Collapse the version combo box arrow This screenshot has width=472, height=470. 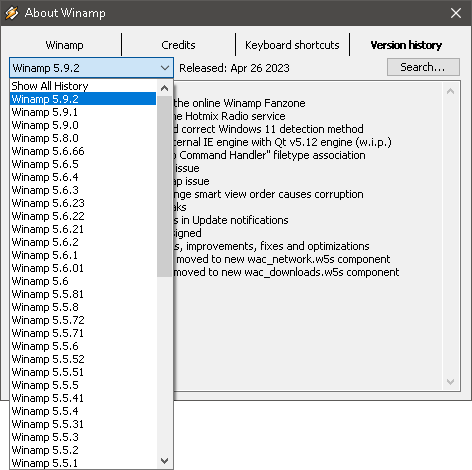coord(165,68)
